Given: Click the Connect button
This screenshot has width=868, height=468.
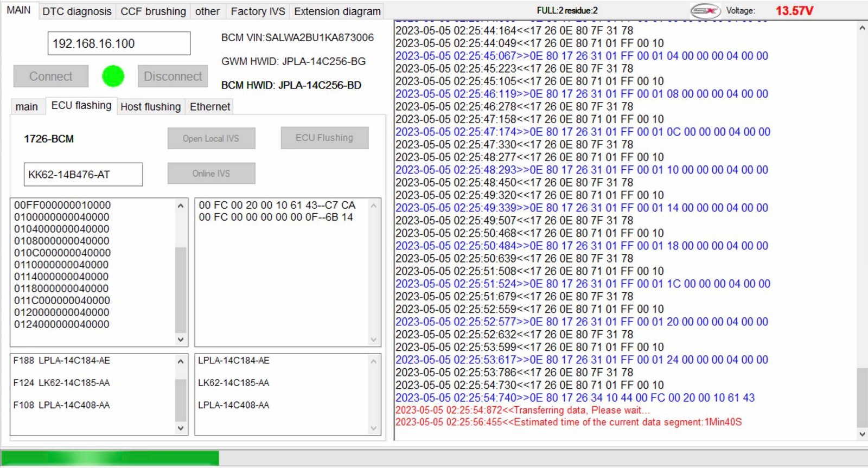Looking at the screenshot, I should pos(51,76).
